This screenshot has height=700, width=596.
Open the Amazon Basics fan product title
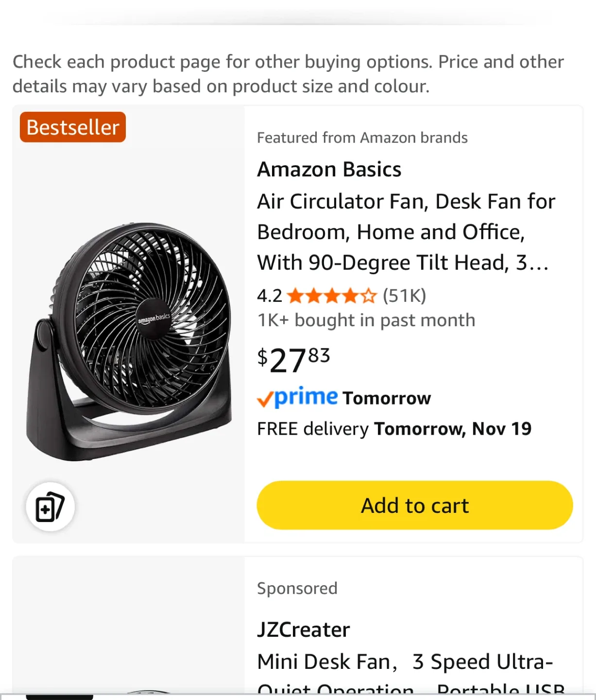(x=406, y=232)
